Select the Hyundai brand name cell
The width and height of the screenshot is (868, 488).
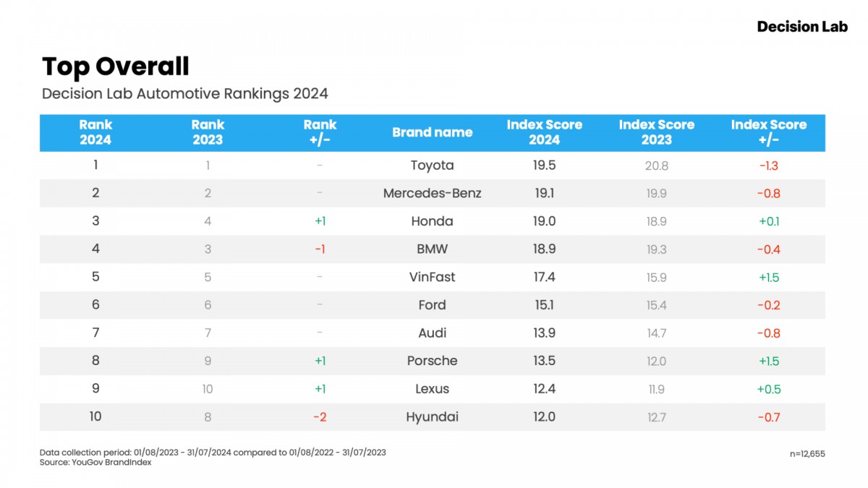click(x=432, y=417)
